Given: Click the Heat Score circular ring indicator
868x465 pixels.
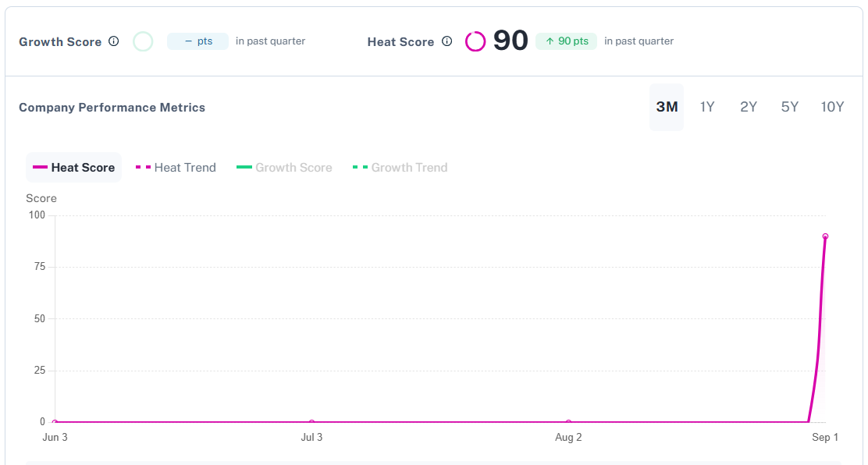Looking at the screenshot, I should tap(475, 40).
